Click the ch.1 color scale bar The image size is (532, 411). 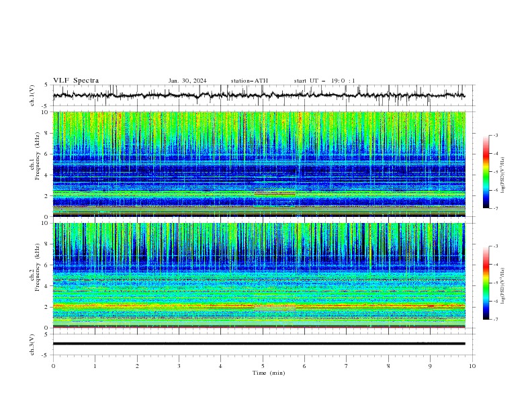[x=486, y=172]
